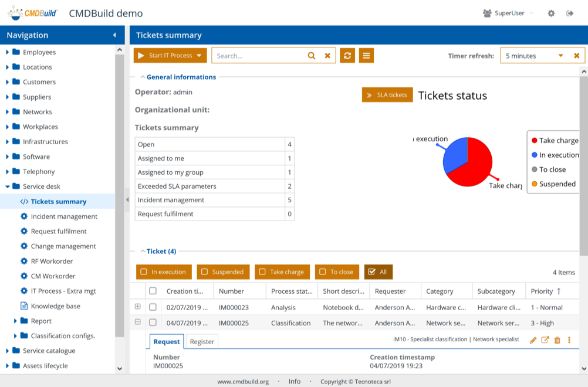Uncheck the All filter checkbox
The image size is (588, 387).
coord(371,272)
